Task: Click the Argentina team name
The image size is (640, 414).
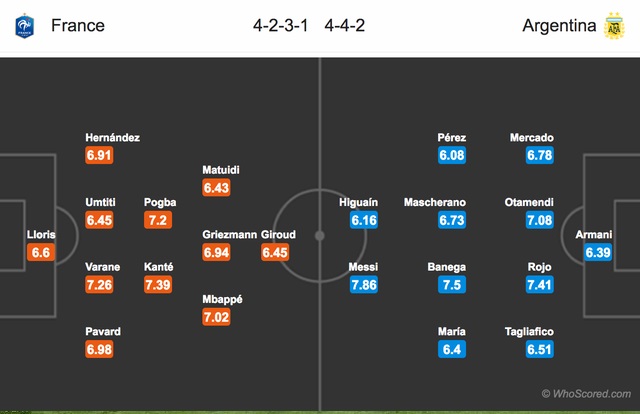Action: 559,25
